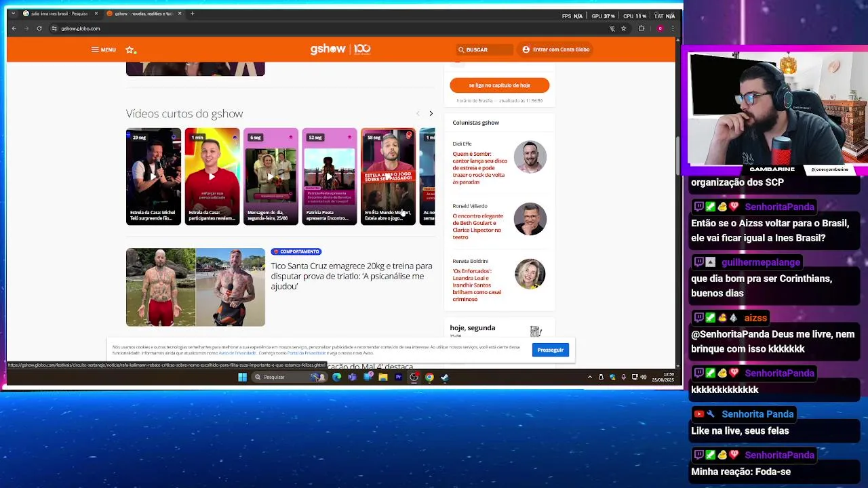Open Ronald Villardo column on Beth Goulart
868x488 pixels.
478,226
